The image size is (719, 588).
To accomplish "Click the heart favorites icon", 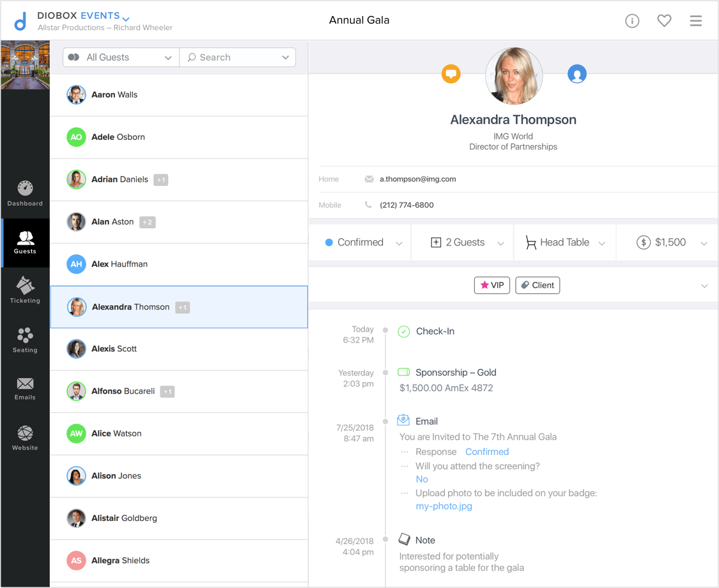I will coord(664,20).
